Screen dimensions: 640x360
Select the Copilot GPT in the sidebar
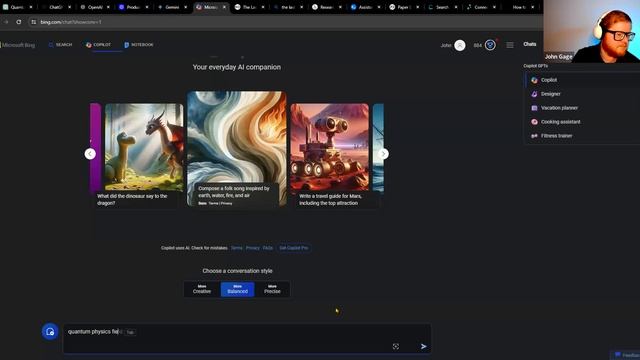(x=582, y=80)
